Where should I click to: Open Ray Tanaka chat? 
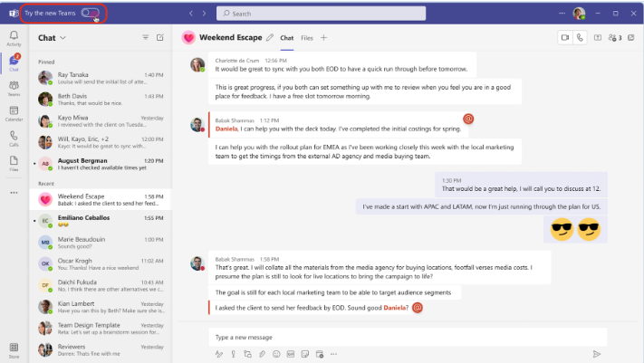(x=101, y=78)
